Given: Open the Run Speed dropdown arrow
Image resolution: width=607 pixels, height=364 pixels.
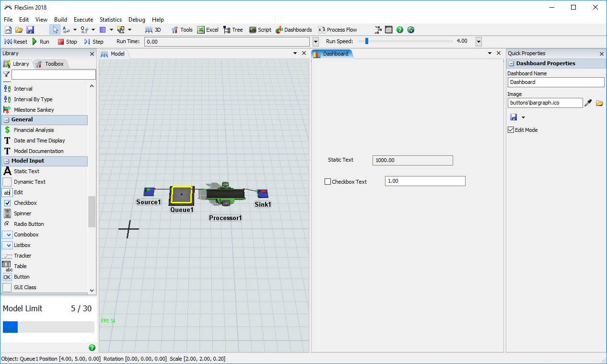Looking at the screenshot, I should click(479, 42).
